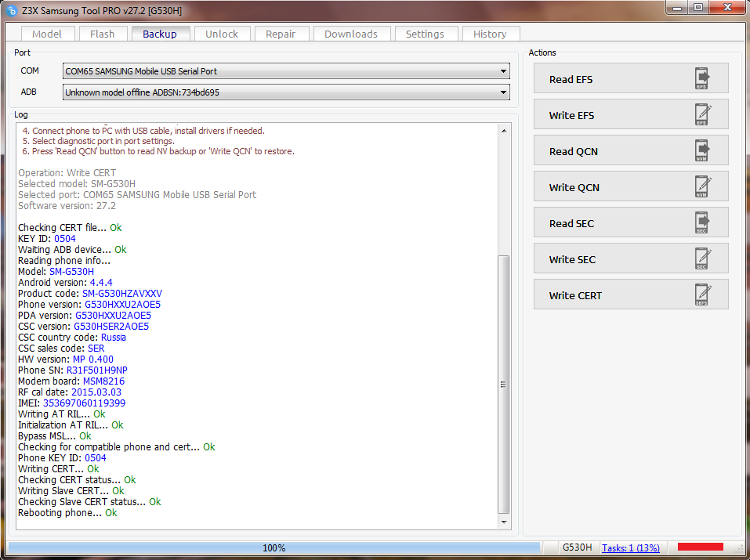Open the Settings tab
The image size is (750, 560).
425,34
